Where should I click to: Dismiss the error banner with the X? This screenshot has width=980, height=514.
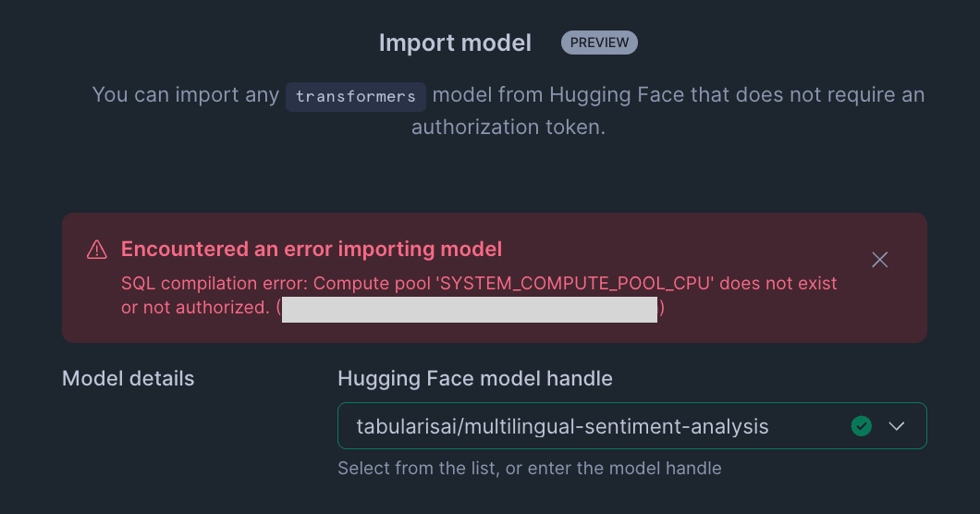pos(879,260)
